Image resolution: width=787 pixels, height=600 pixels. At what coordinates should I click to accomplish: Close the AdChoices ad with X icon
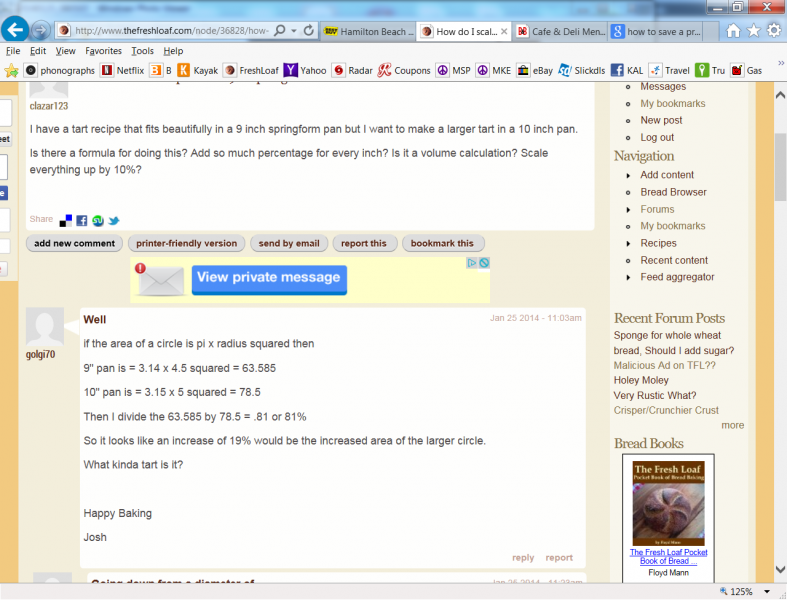484,263
